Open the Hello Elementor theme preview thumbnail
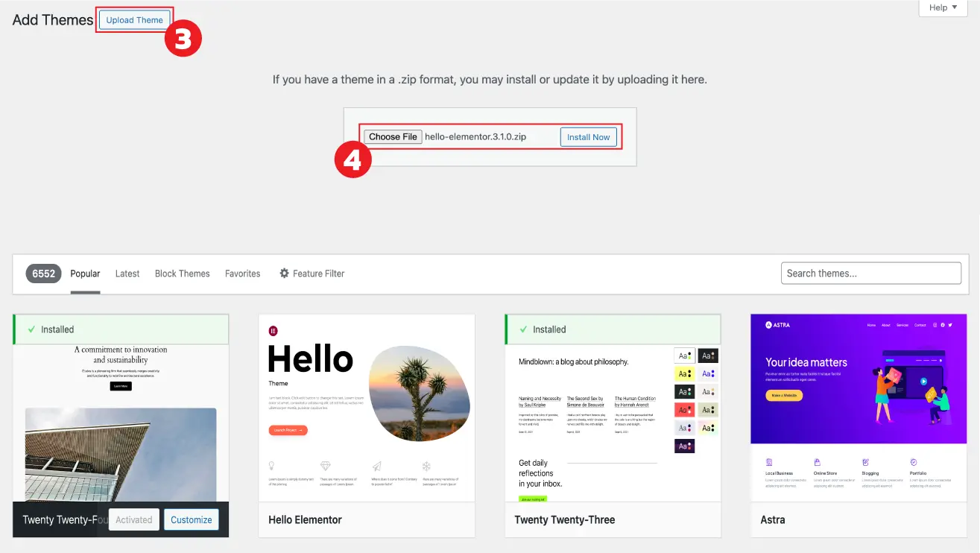980x553 pixels. click(x=367, y=408)
